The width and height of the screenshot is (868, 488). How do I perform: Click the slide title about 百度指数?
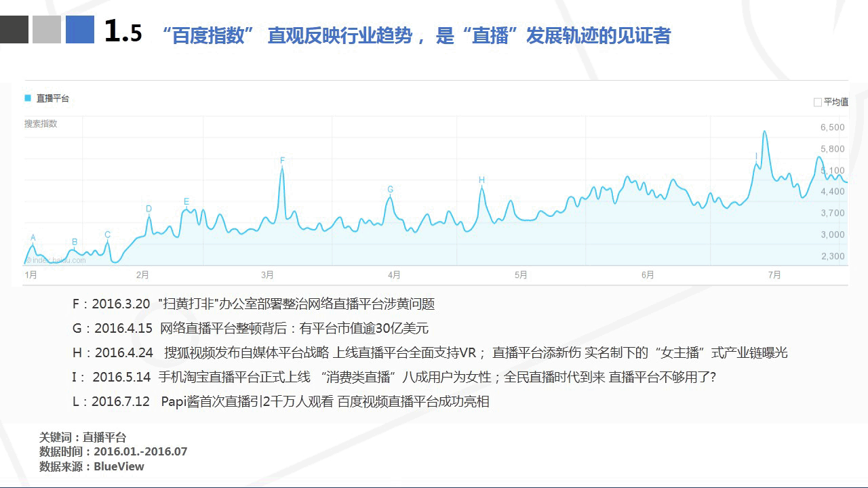point(416,35)
